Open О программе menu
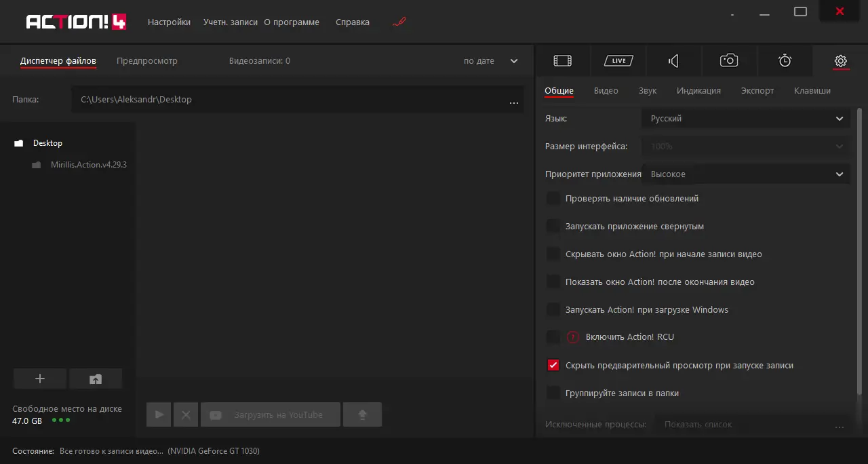 click(x=292, y=22)
